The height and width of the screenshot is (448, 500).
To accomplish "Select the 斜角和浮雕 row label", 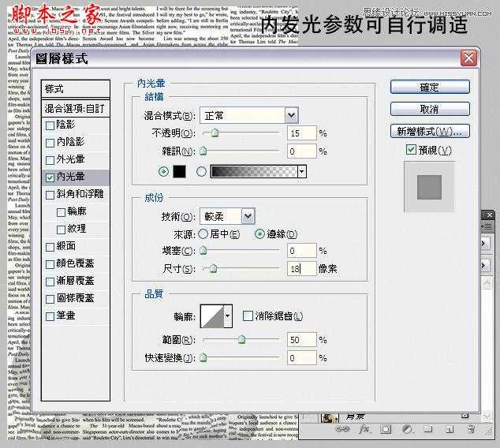I will pyautogui.click(x=80, y=194).
